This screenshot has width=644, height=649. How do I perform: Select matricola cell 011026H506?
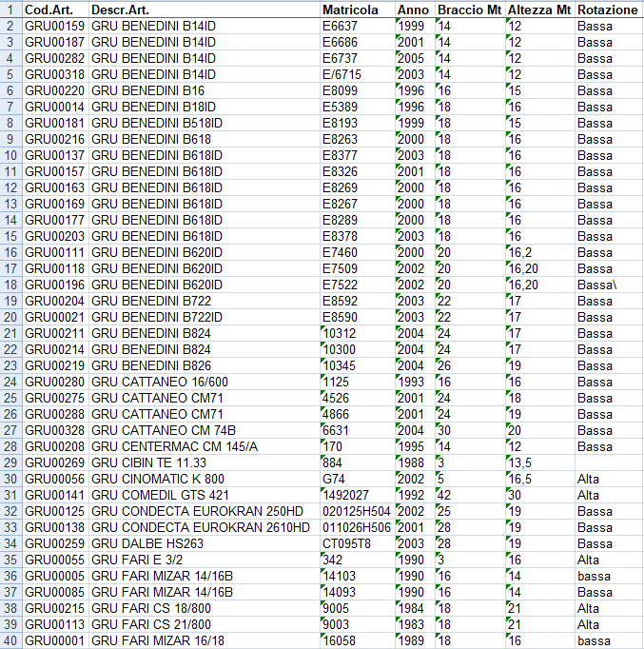coord(358,527)
